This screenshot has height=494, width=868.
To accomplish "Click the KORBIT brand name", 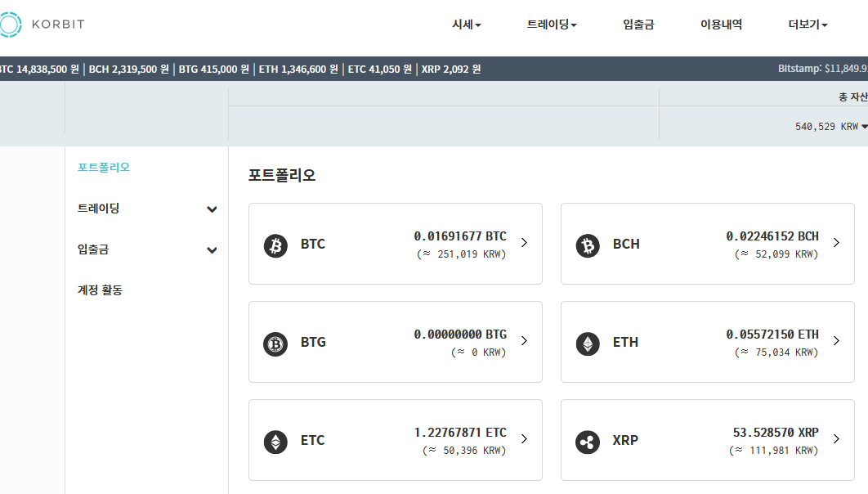I will (58, 25).
